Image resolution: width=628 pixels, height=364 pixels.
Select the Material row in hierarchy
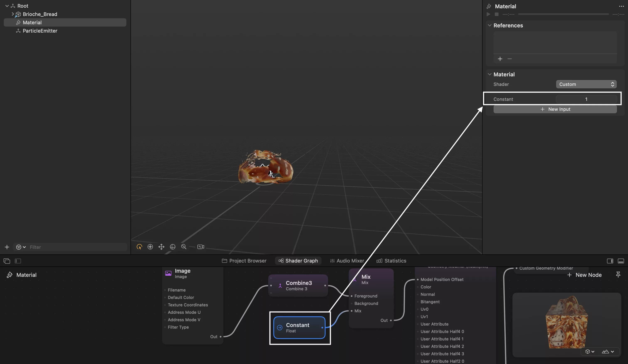[x=65, y=22]
